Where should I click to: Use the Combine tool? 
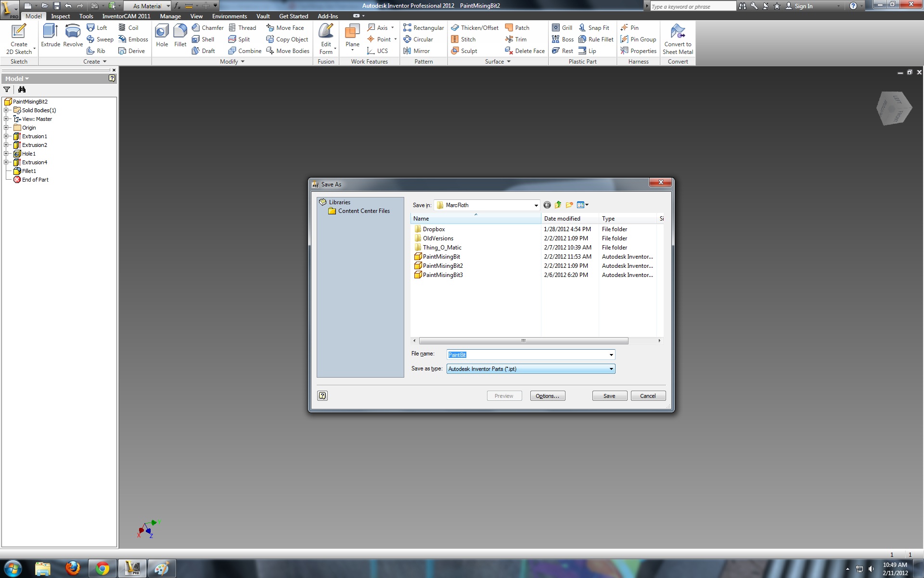coord(245,51)
